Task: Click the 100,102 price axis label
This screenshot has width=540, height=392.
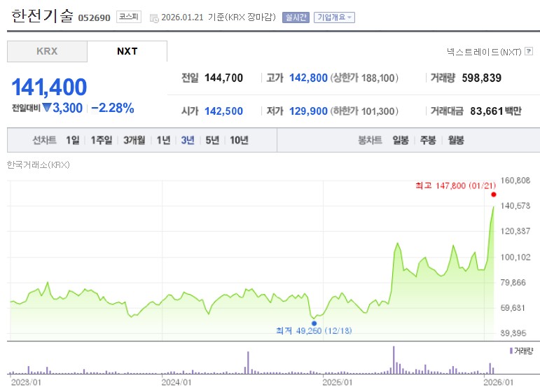Action: click(515, 257)
